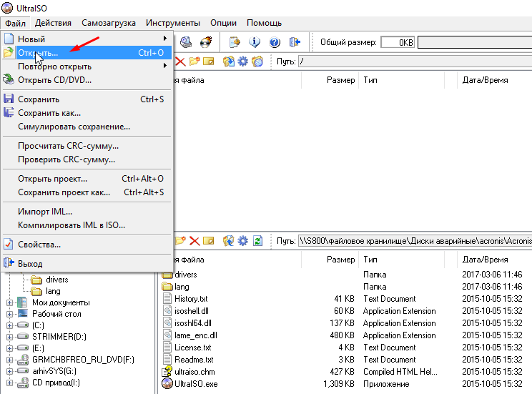Viewport: 532px width, 394px height.
Task: Click the isoshell.dll file icon
Action: pyautogui.click(x=167, y=311)
